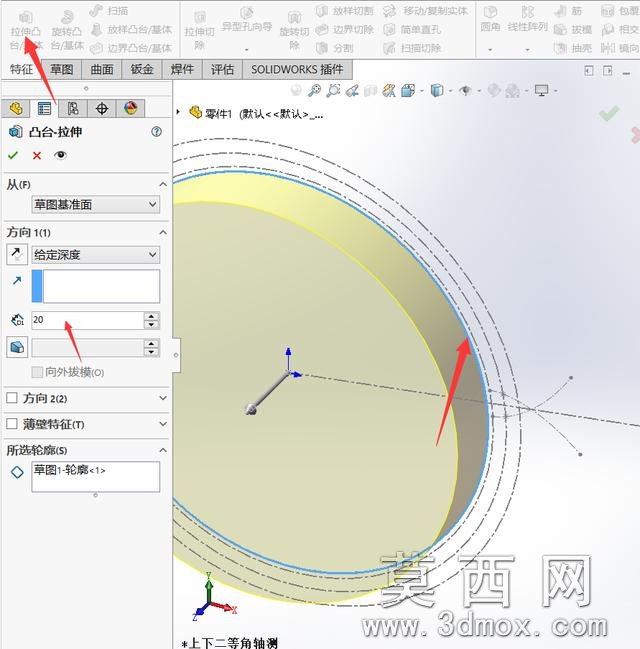
Task: Open the Features (特征) tab
Action: click(21, 69)
